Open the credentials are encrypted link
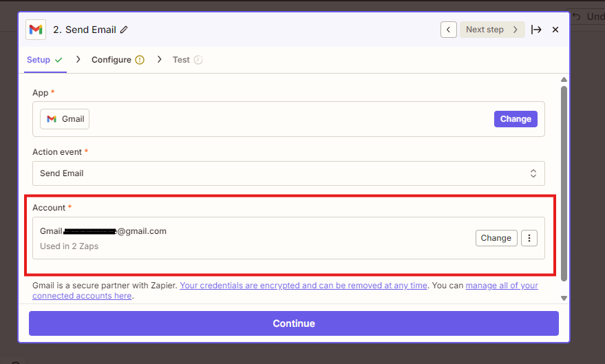 (x=304, y=286)
